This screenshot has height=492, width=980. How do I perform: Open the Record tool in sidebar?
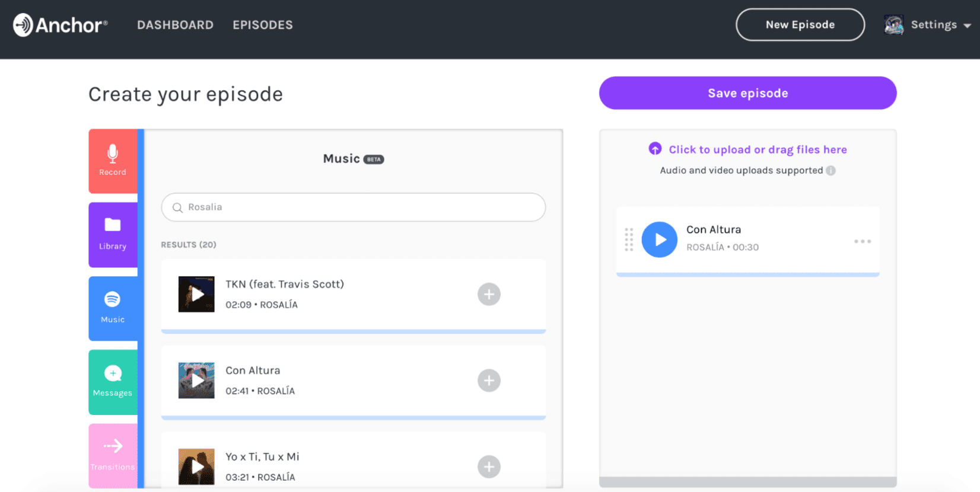113,161
